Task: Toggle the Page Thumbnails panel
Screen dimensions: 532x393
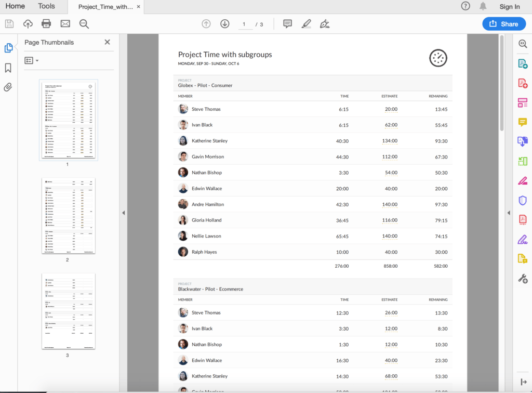Action: pyautogui.click(x=9, y=47)
